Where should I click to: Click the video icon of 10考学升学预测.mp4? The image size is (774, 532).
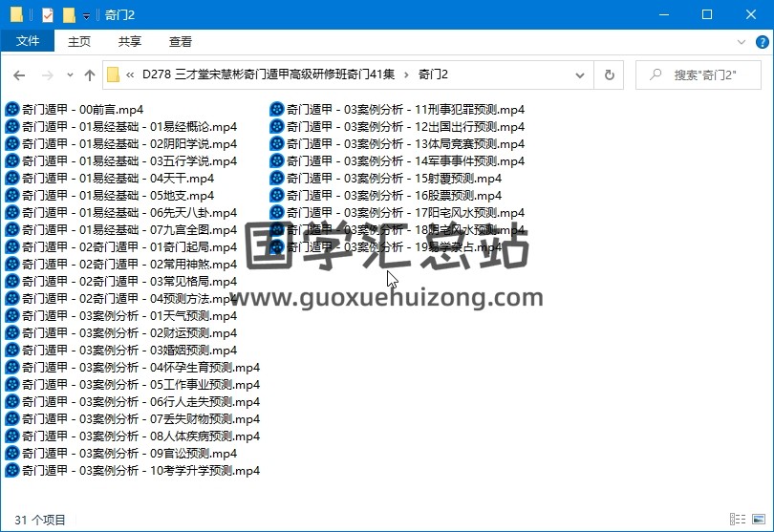pyautogui.click(x=11, y=470)
